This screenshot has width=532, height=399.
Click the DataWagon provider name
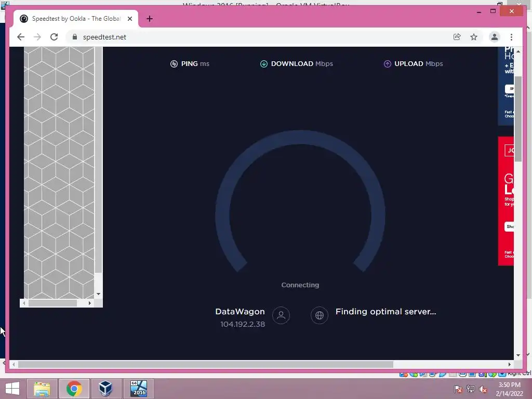tap(240, 312)
